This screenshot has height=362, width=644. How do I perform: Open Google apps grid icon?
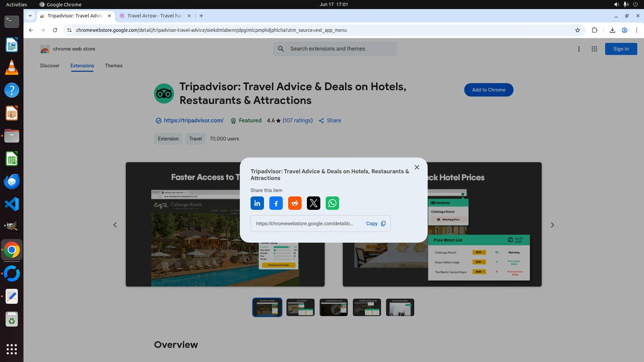[594, 49]
